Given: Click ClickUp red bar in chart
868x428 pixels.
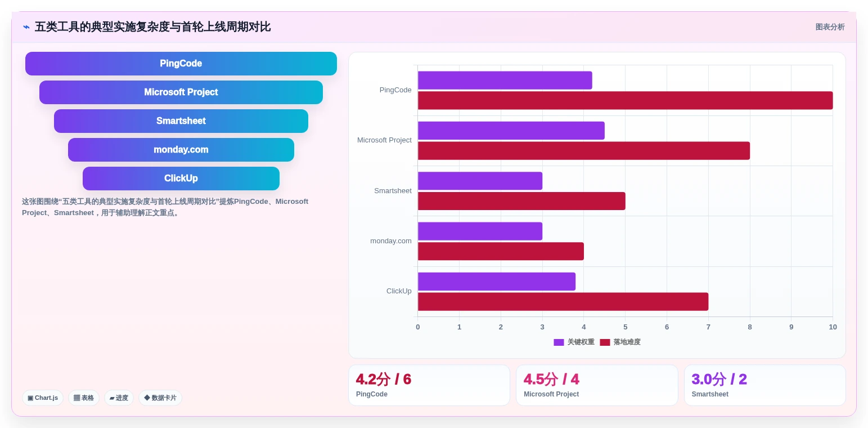Looking at the screenshot, I should (x=563, y=302).
